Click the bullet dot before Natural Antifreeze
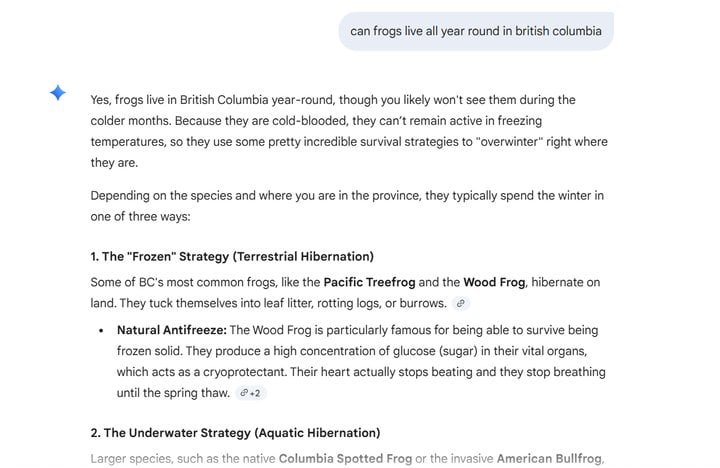720x468 pixels. (101, 330)
